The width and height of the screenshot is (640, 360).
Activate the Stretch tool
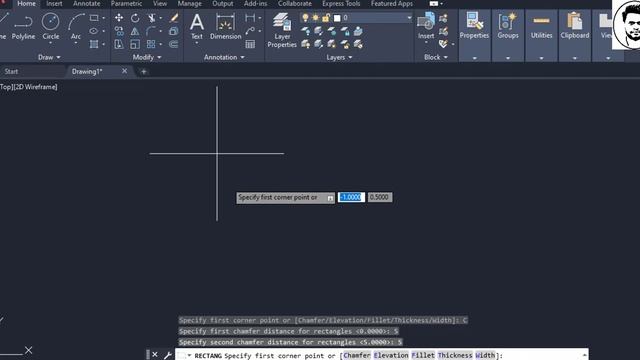pos(119,44)
